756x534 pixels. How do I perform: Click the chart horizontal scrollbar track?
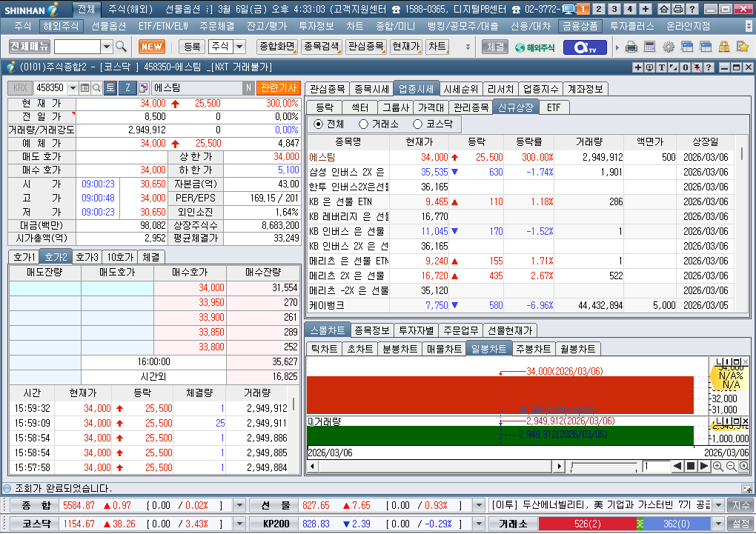436,466
